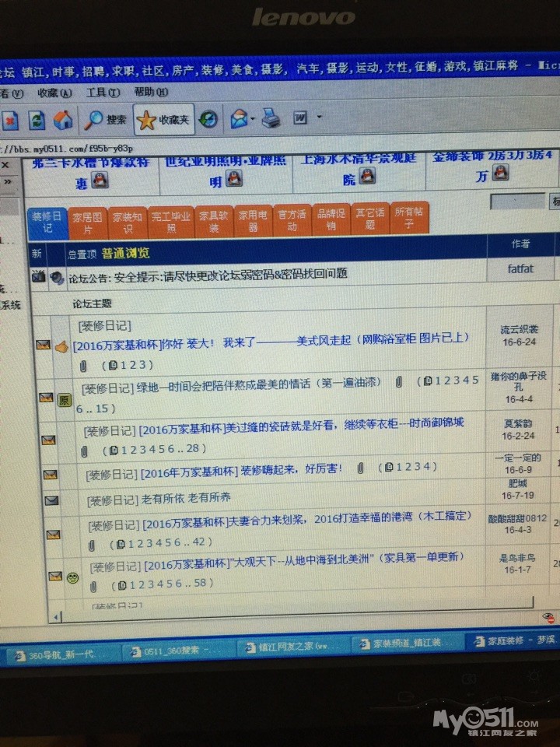Expand the dropdown arrow beside Word icon

317,119
